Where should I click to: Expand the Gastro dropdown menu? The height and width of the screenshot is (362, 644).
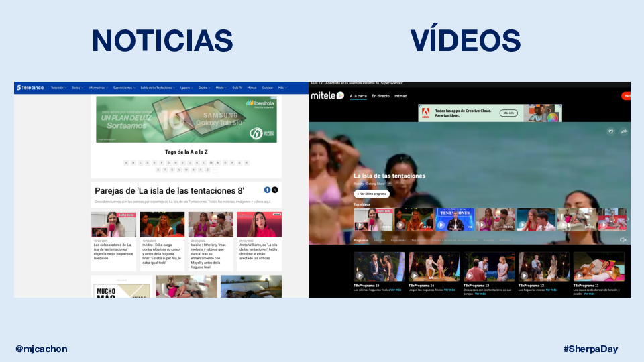pyautogui.click(x=204, y=88)
